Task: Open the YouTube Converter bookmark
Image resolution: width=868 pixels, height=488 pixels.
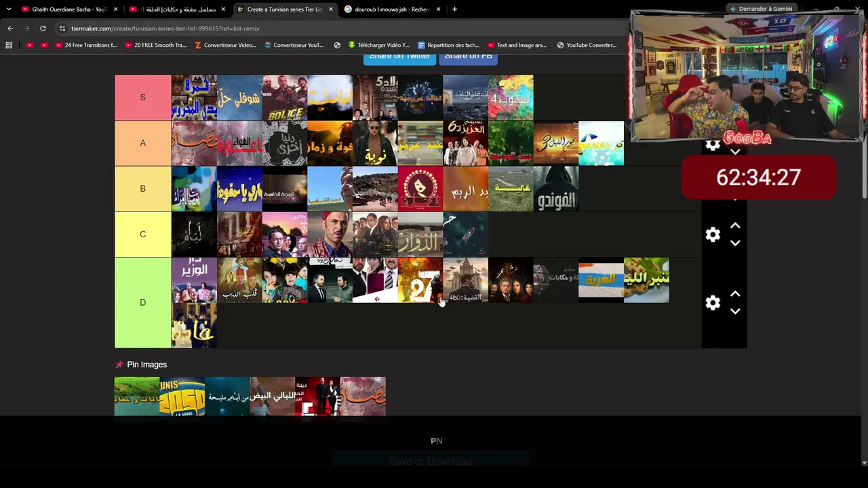Action: click(x=587, y=45)
